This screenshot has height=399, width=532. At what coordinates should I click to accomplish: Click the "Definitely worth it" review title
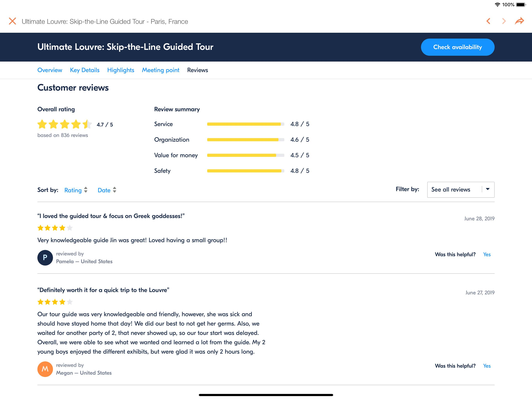tap(103, 290)
